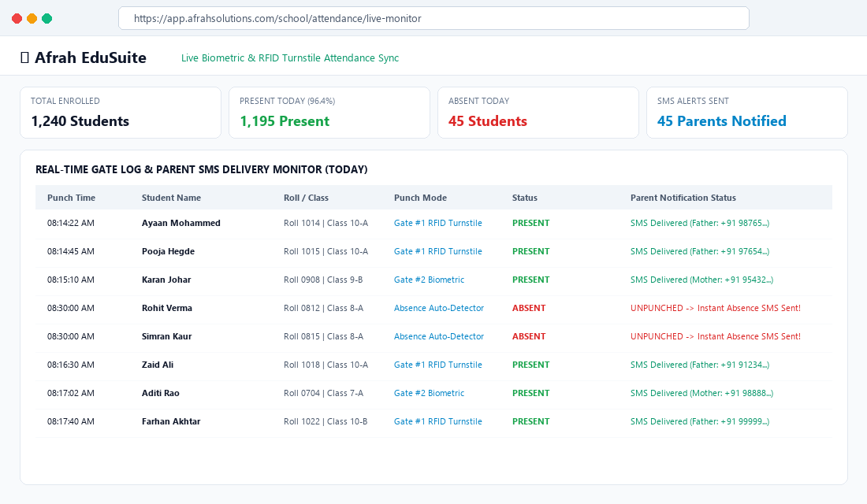
Task: Click the ABSENT status for Rohit Verma
Action: click(529, 309)
